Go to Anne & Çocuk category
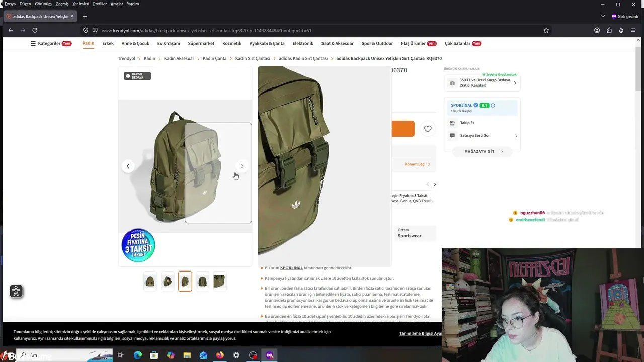The width and height of the screenshot is (644, 362). pyautogui.click(x=135, y=43)
